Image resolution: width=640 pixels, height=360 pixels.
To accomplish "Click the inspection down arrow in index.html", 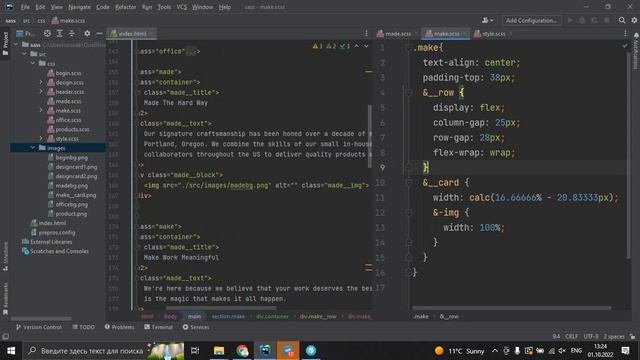I will [x=366, y=46].
